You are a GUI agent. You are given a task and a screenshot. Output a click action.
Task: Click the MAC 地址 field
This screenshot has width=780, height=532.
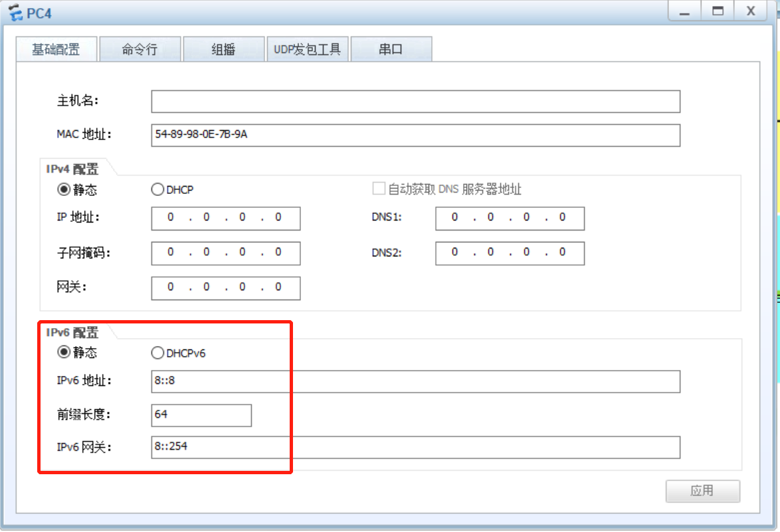[415, 135]
